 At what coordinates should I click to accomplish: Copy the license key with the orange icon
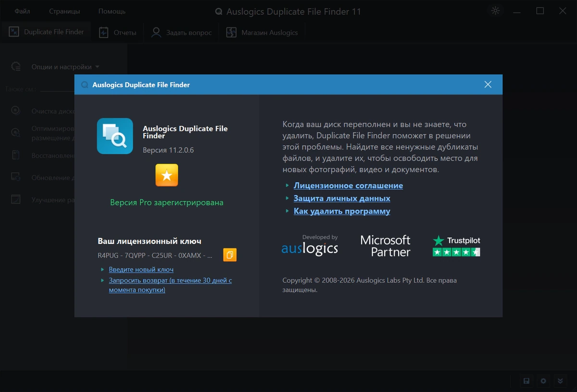pyautogui.click(x=230, y=254)
